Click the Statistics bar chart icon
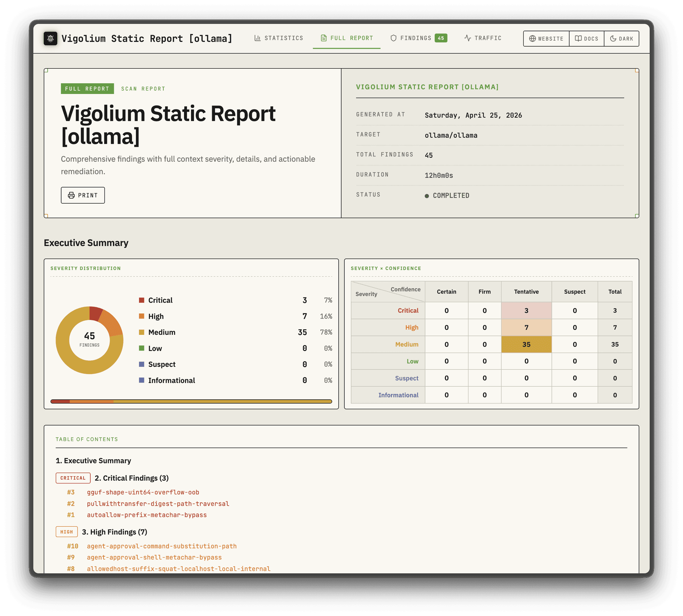This screenshot has height=616, width=683. click(258, 38)
